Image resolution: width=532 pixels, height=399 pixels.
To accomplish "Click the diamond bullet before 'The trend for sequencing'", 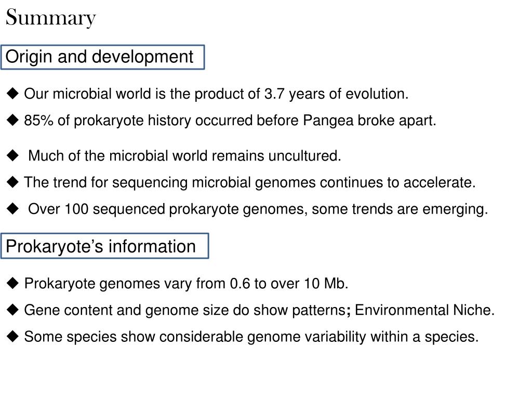I will click(12, 182).
